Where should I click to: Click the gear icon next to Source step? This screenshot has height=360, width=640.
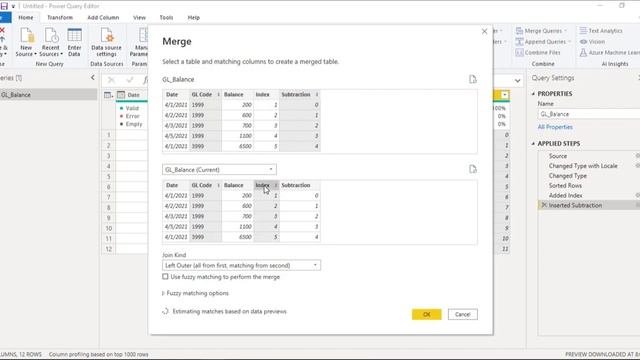point(638,156)
